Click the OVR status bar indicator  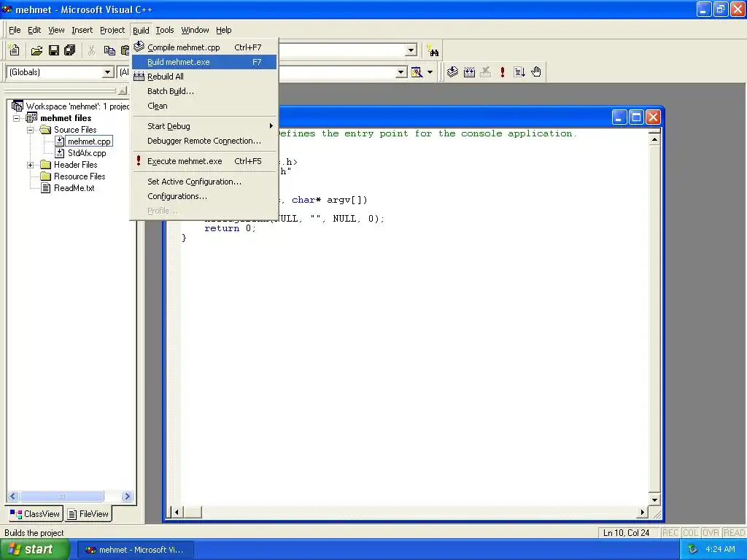pos(711,533)
